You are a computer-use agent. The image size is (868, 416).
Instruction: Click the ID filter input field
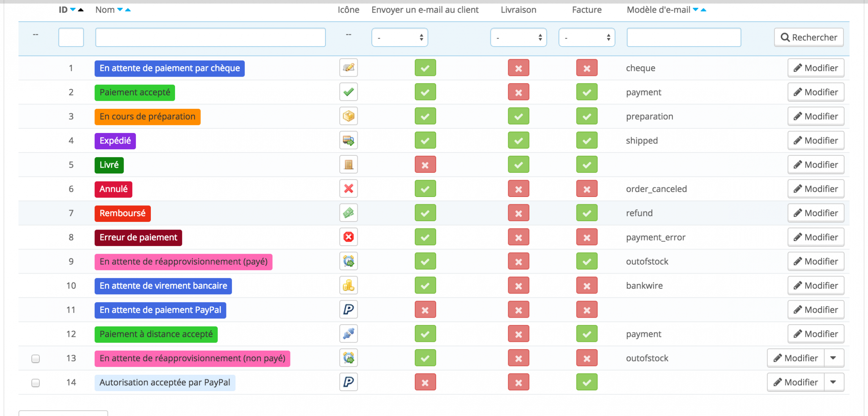(71, 37)
